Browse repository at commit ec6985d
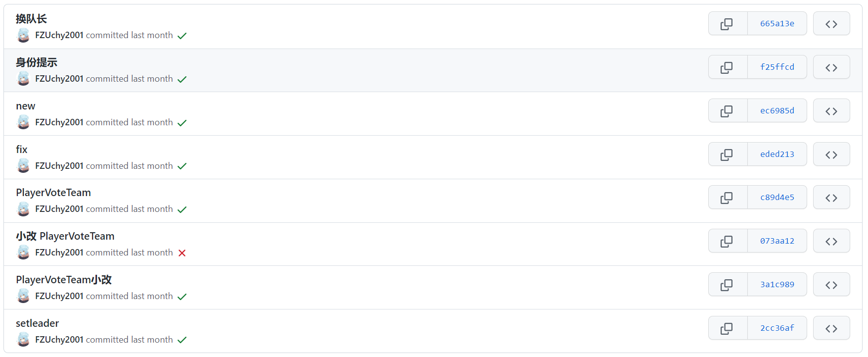 tap(831, 111)
